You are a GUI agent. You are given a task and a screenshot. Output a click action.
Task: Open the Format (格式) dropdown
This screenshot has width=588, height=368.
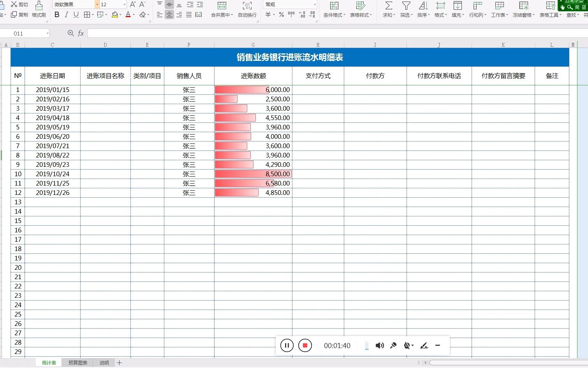[x=440, y=9]
